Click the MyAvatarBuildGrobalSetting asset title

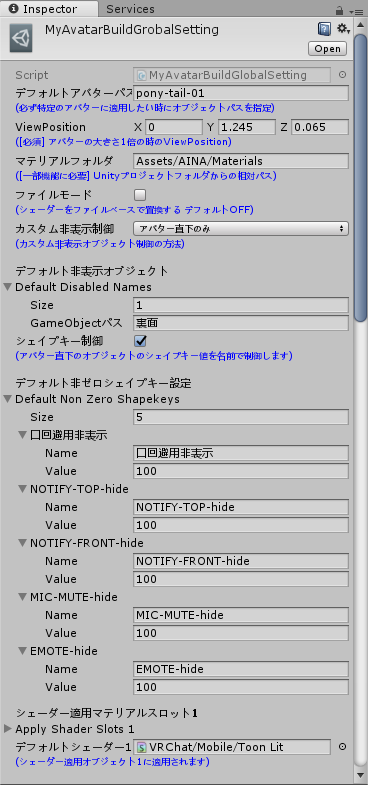[x=132, y=30]
